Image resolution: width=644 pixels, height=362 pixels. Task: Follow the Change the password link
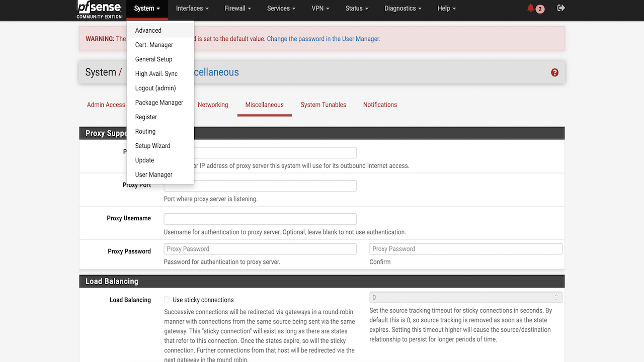coord(324,39)
